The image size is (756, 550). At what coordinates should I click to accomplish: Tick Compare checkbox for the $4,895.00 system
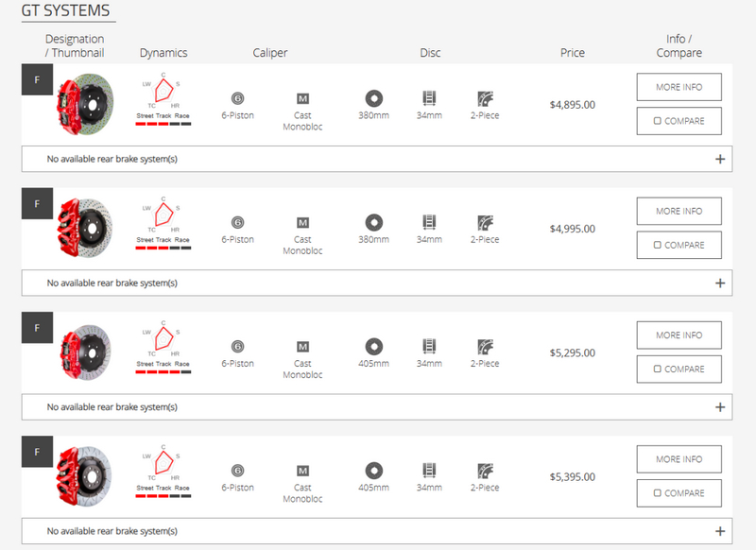tap(658, 121)
